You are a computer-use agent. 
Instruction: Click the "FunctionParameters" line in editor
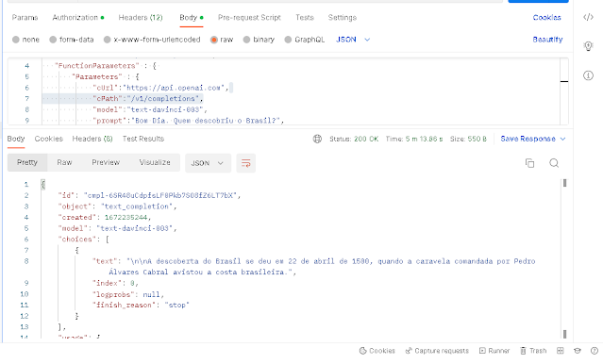(x=107, y=66)
